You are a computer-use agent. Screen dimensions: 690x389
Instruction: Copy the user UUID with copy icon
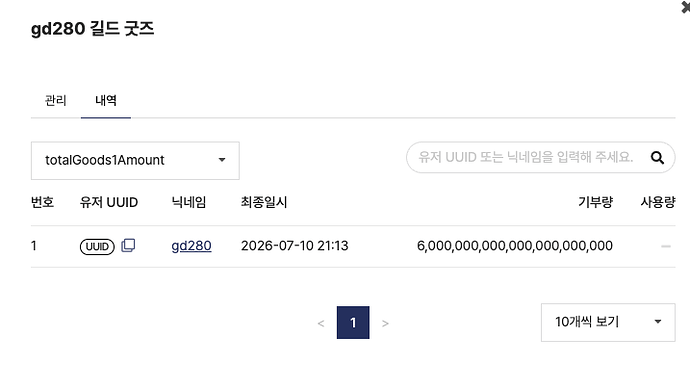coord(128,245)
